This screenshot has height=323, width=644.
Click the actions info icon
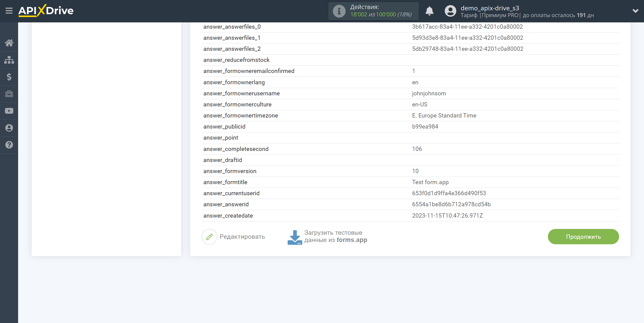coord(339,11)
